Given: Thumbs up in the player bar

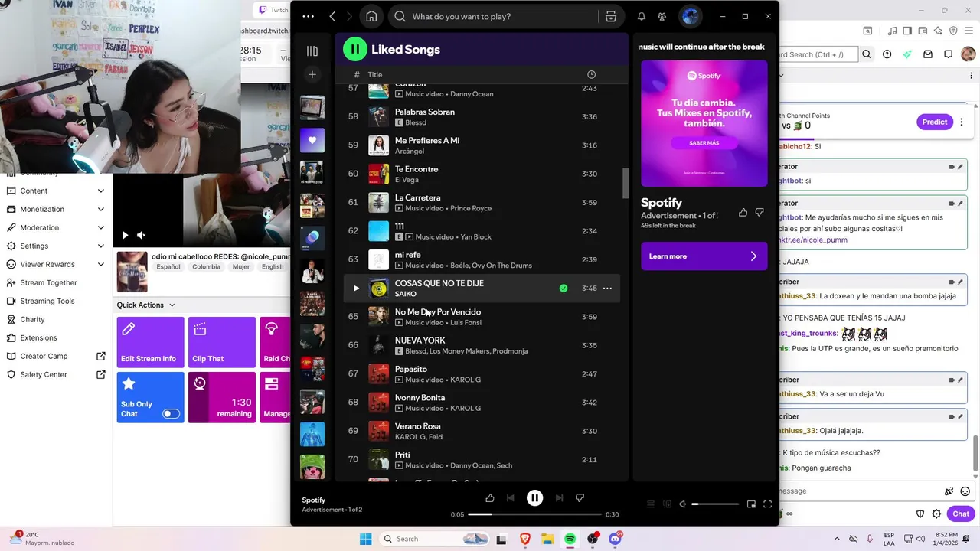Looking at the screenshot, I should pos(490,498).
